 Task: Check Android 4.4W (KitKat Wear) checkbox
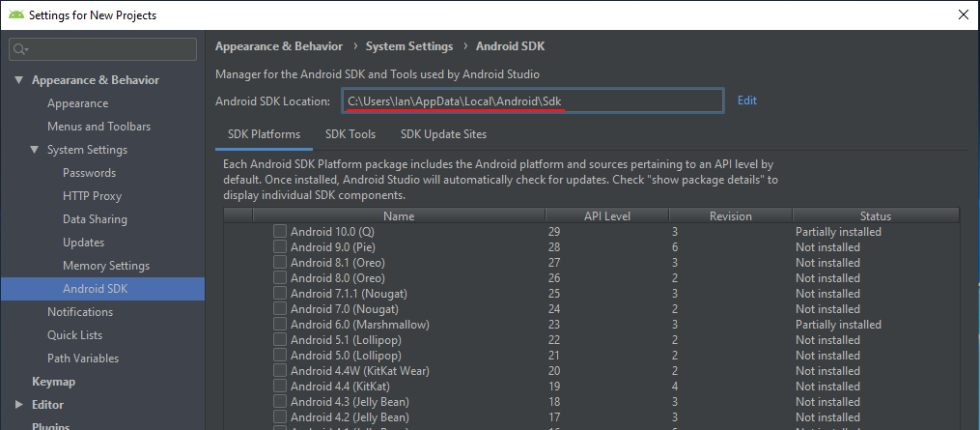(x=280, y=370)
